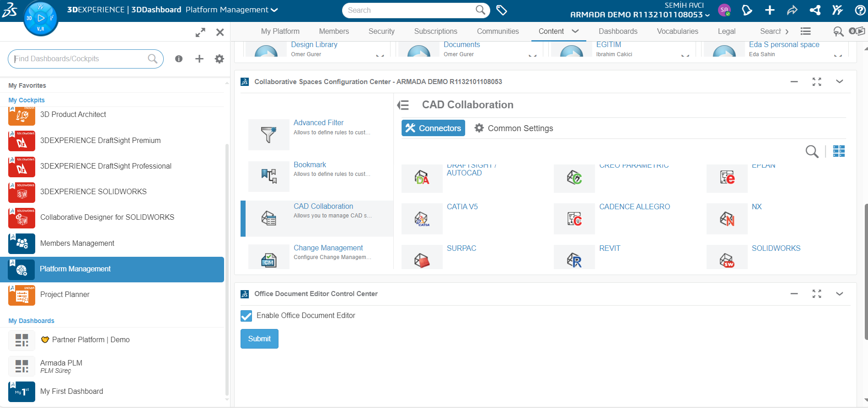Open the Change Management link
868x408 pixels.
point(328,248)
